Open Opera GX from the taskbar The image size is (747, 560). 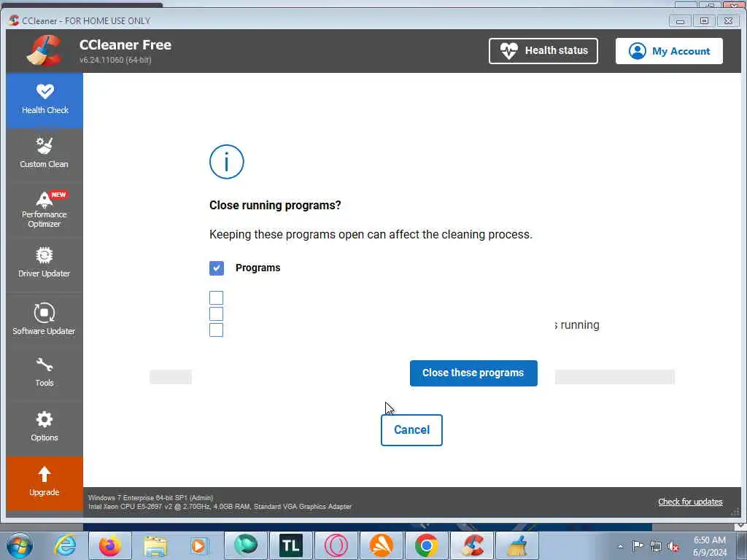(336, 545)
